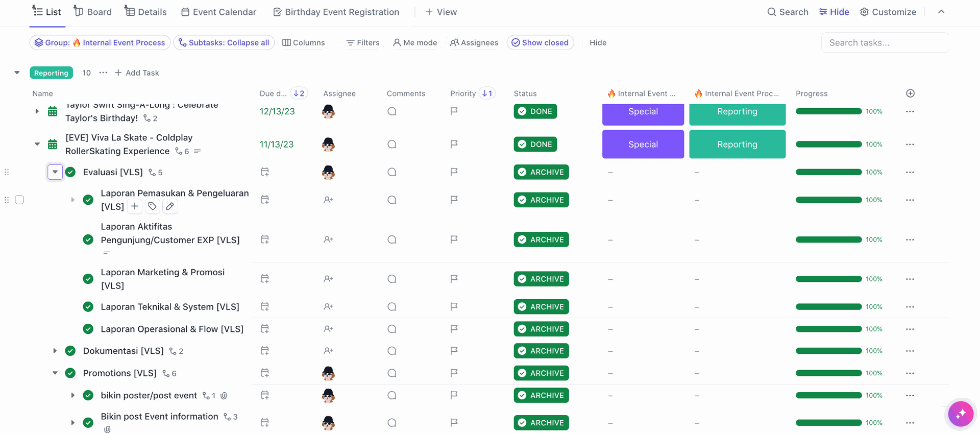
Task: Open more options for Taylor Swift task row
Action: point(910,111)
